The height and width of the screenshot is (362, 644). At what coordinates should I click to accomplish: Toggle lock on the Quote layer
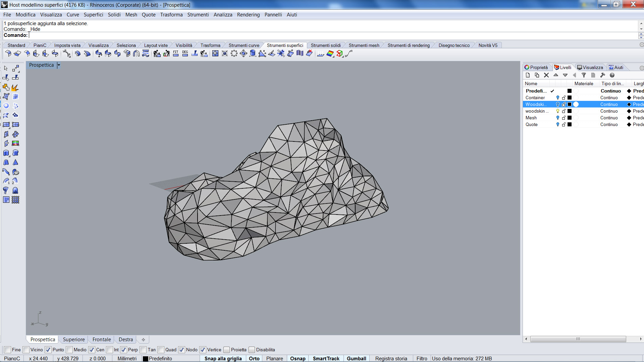click(564, 124)
